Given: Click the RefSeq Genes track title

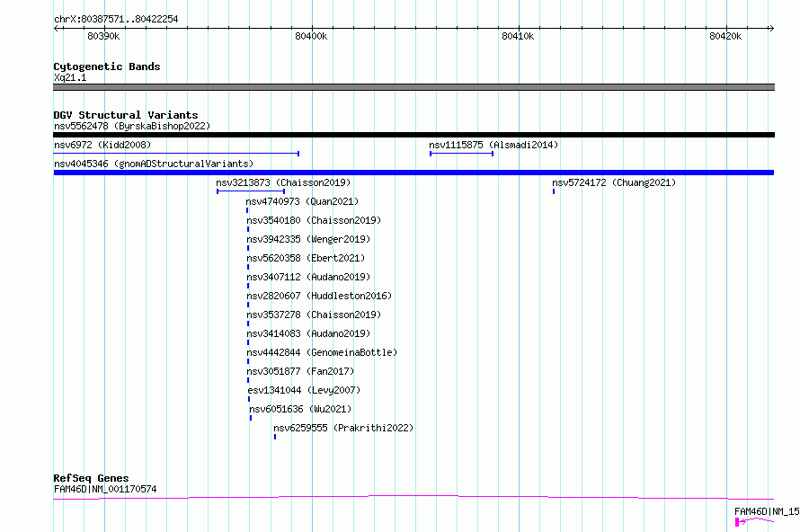Looking at the screenshot, I should [x=91, y=478].
